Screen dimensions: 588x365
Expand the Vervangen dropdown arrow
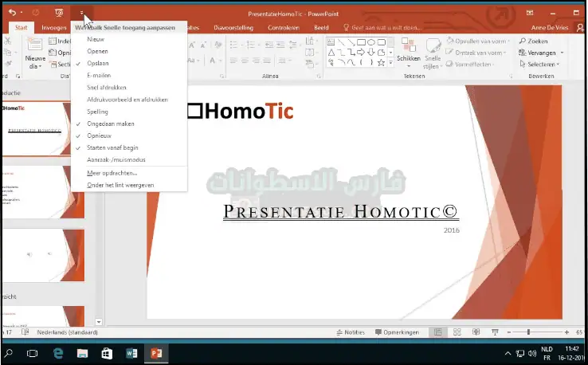click(561, 53)
